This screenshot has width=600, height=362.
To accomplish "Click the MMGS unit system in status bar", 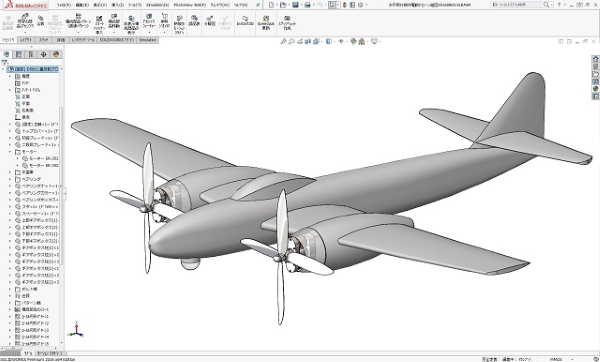I will (x=556, y=359).
